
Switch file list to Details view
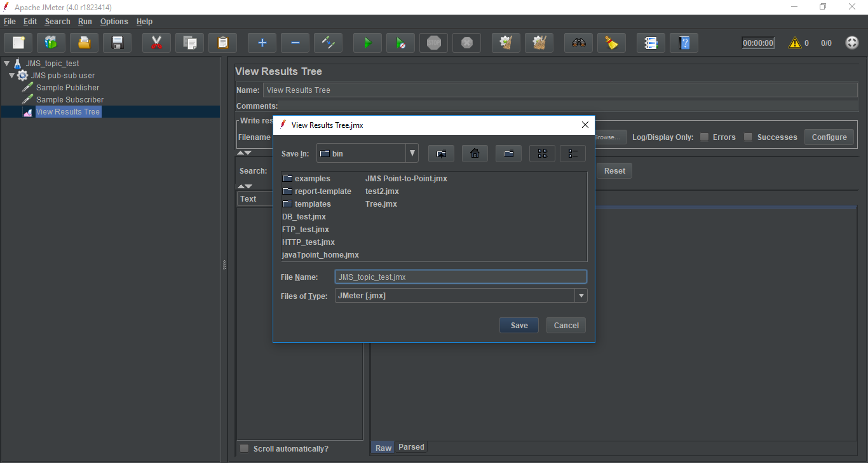click(x=573, y=153)
